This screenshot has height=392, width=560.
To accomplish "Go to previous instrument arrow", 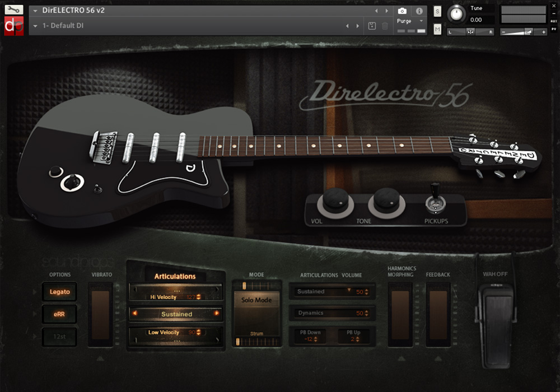I will pyautogui.click(x=376, y=11).
